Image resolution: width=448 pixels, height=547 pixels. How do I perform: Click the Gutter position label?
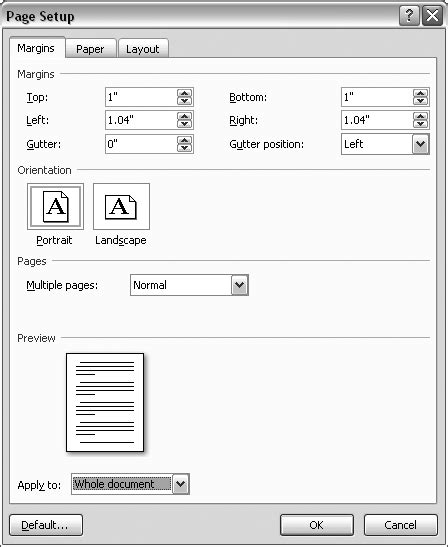(x=267, y=144)
